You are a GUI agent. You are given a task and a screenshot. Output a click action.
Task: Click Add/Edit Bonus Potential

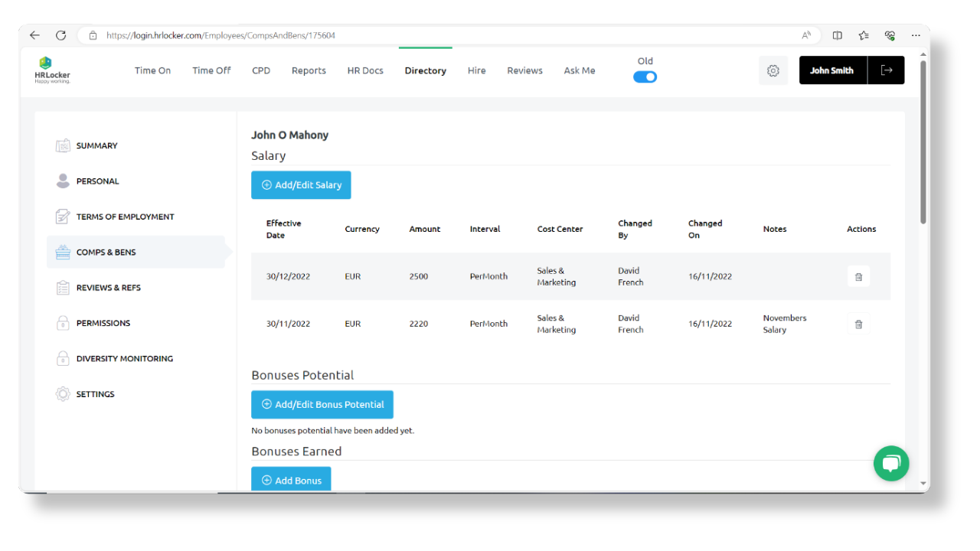[x=322, y=404]
